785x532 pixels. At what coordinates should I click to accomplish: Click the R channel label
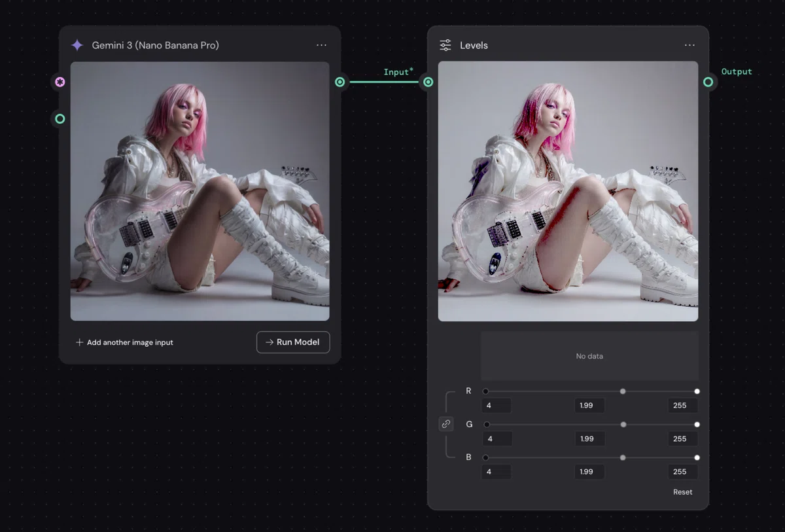tap(468, 391)
